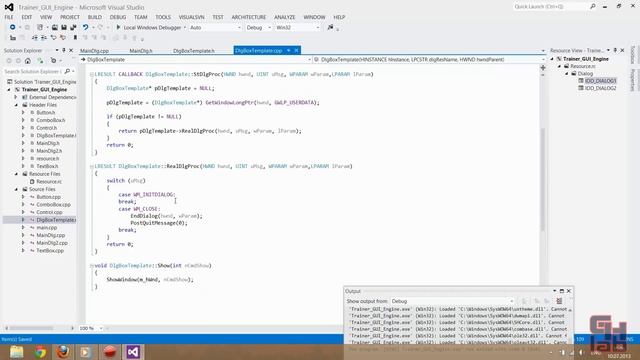Collapse the Header Files folder
640x360 pixels.
tap(16, 105)
